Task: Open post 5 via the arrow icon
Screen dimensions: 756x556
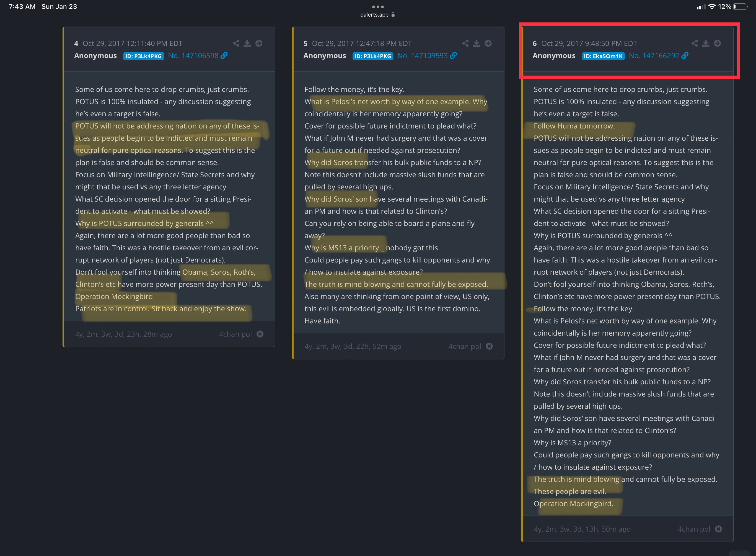Action: 488,43
